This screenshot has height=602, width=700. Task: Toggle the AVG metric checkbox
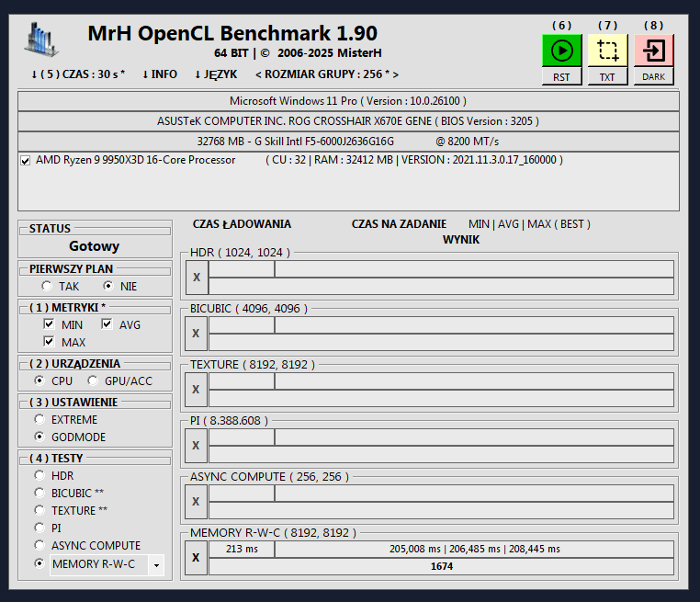click(x=107, y=324)
